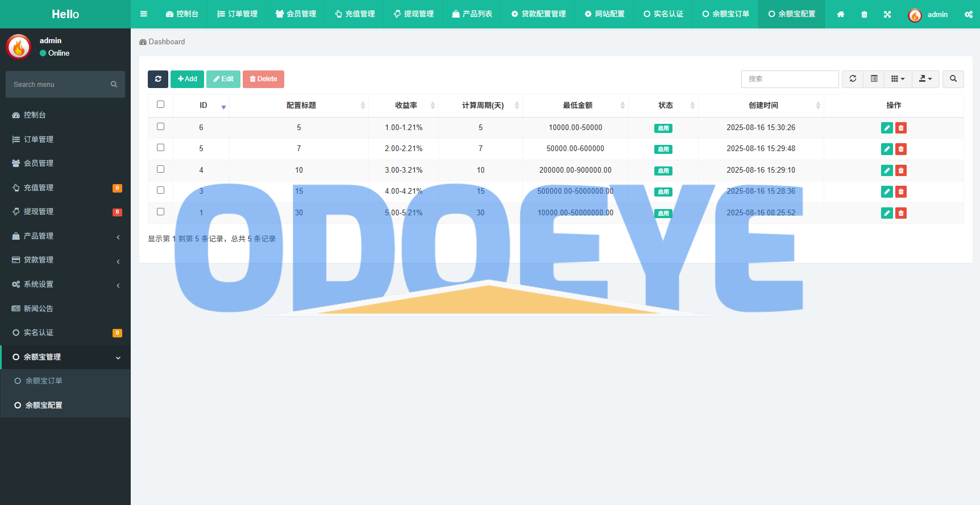Open the settings cogs icon at top right

tap(969, 14)
